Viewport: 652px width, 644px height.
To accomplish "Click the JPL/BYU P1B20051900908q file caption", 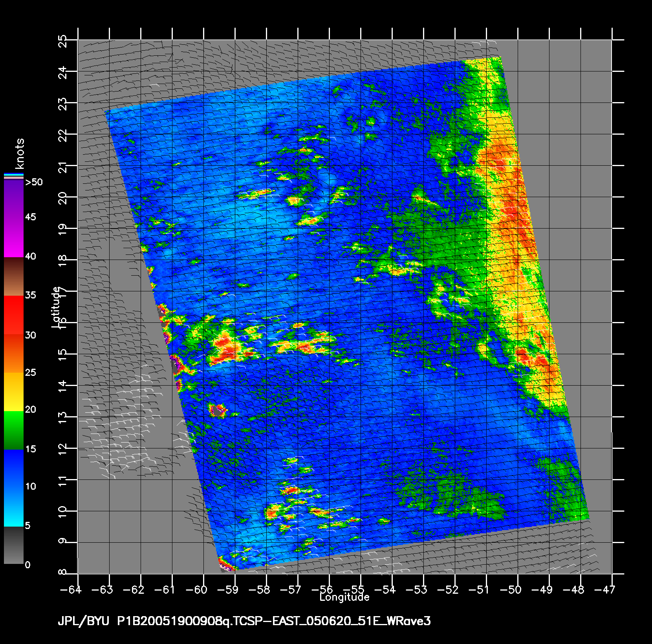I will pos(244,621).
